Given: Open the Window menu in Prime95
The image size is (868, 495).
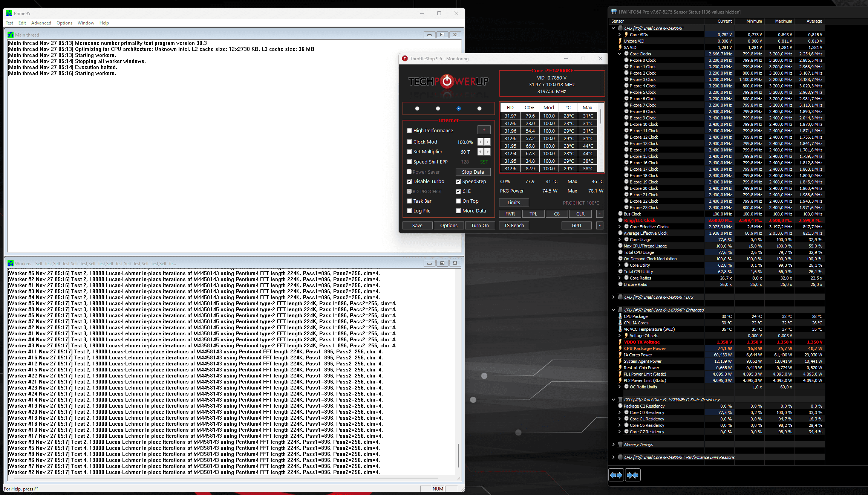Looking at the screenshot, I should 86,23.
